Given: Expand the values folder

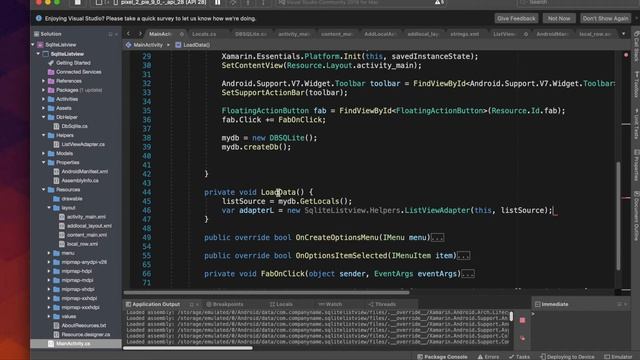Looking at the screenshot, I should pyautogui.click(x=49, y=316).
